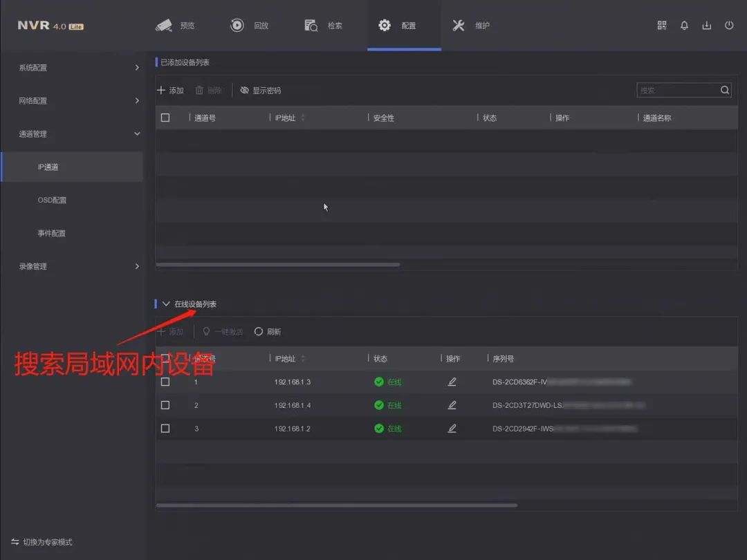Viewport: 747px width, 560px height.
Task: Refresh the online device list (刷新)
Action: pyautogui.click(x=268, y=332)
